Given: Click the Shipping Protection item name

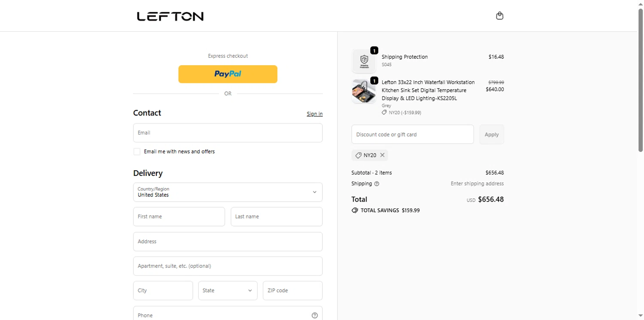Looking at the screenshot, I should coord(404,57).
